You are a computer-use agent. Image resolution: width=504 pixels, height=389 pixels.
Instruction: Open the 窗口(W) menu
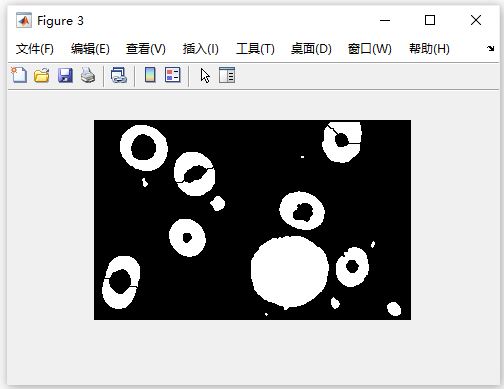pos(370,49)
